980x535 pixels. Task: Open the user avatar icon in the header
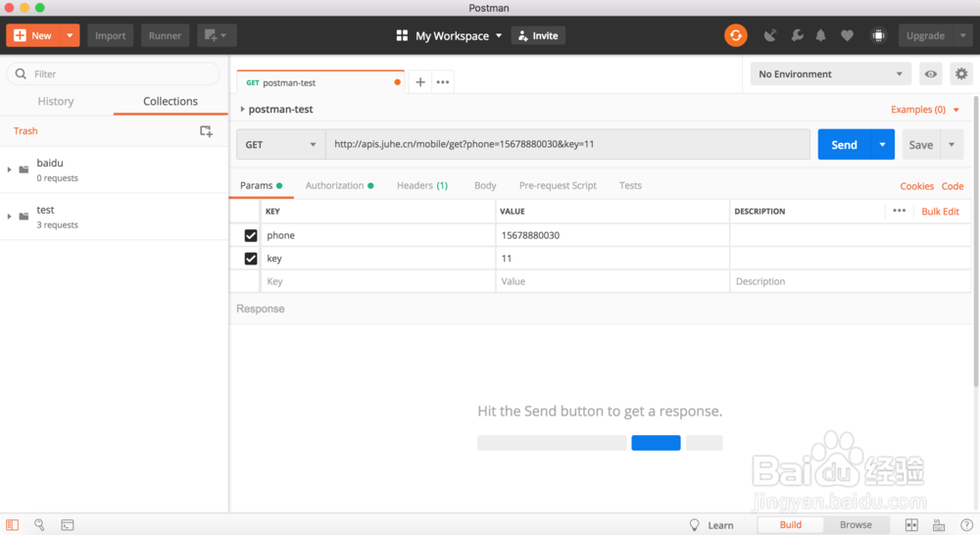[x=878, y=35]
